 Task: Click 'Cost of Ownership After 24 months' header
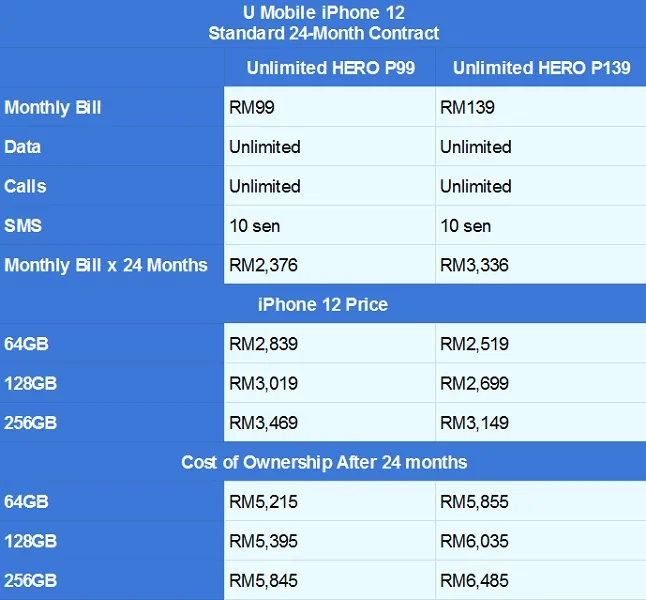324,462
